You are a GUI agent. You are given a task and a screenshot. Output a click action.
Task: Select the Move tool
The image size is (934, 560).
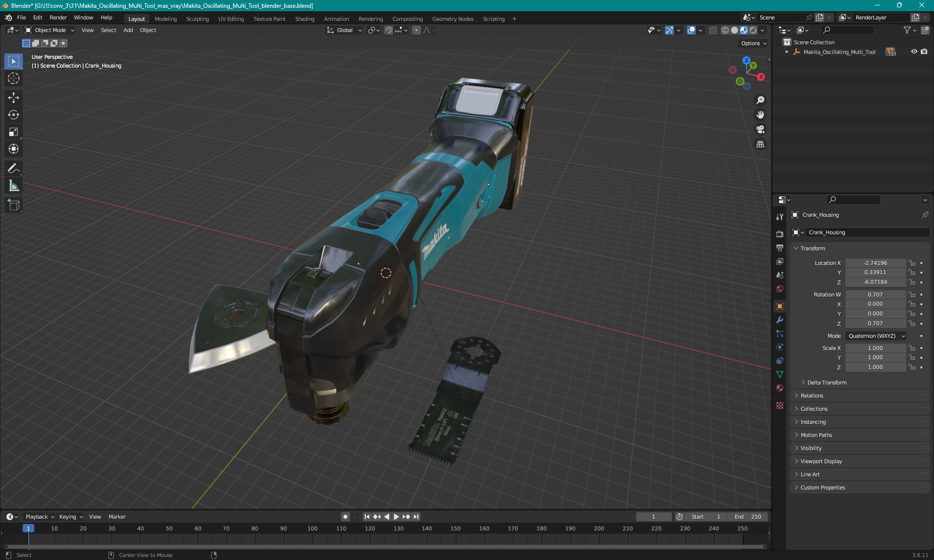pyautogui.click(x=14, y=98)
